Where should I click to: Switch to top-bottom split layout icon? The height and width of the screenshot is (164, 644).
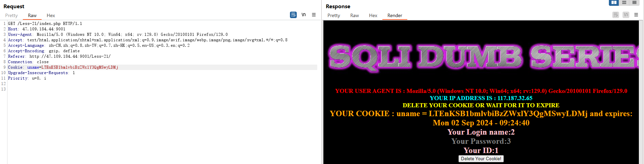tap(624, 2)
